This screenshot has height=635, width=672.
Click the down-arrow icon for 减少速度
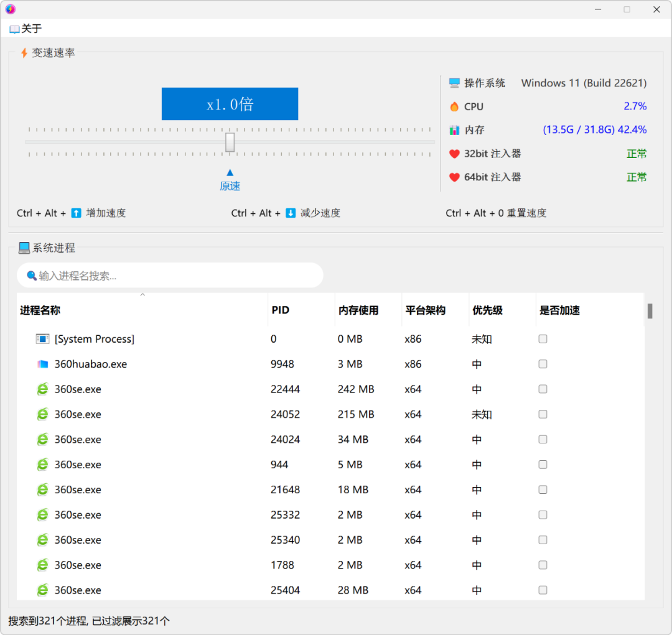(x=291, y=213)
